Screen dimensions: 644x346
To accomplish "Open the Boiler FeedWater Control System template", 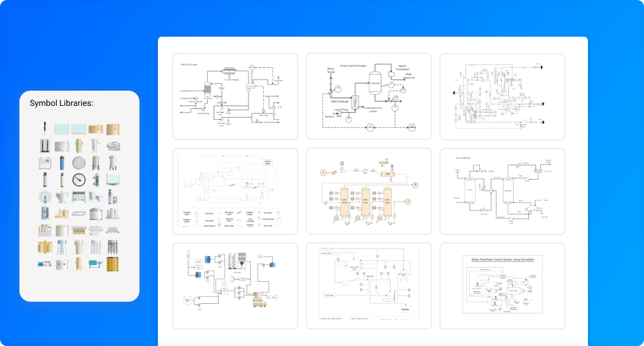I will (x=502, y=286).
